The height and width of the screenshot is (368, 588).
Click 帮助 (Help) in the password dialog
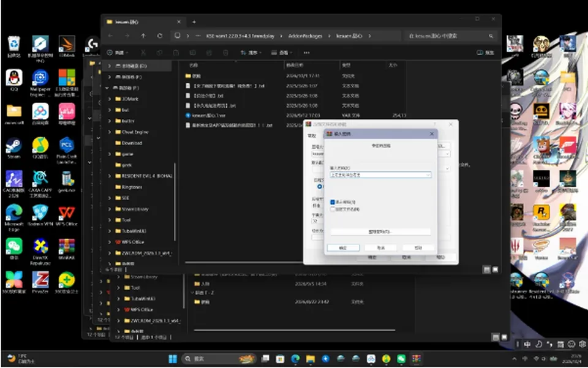point(418,248)
